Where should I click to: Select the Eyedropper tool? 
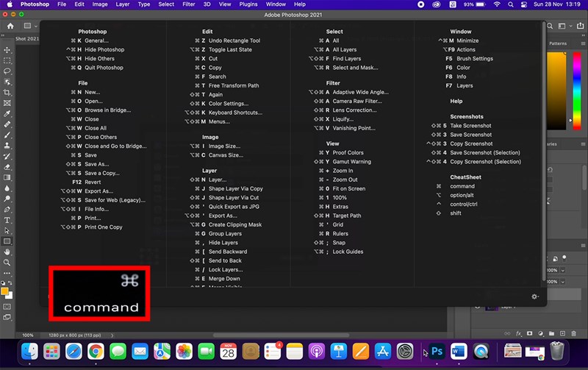pyautogui.click(x=7, y=114)
